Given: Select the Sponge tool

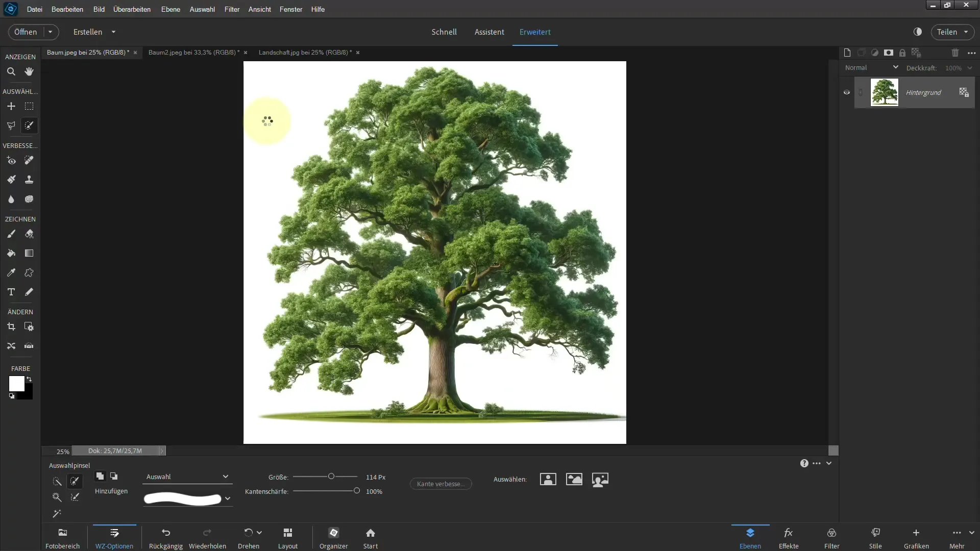Looking at the screenshot, I should (29, 199).
